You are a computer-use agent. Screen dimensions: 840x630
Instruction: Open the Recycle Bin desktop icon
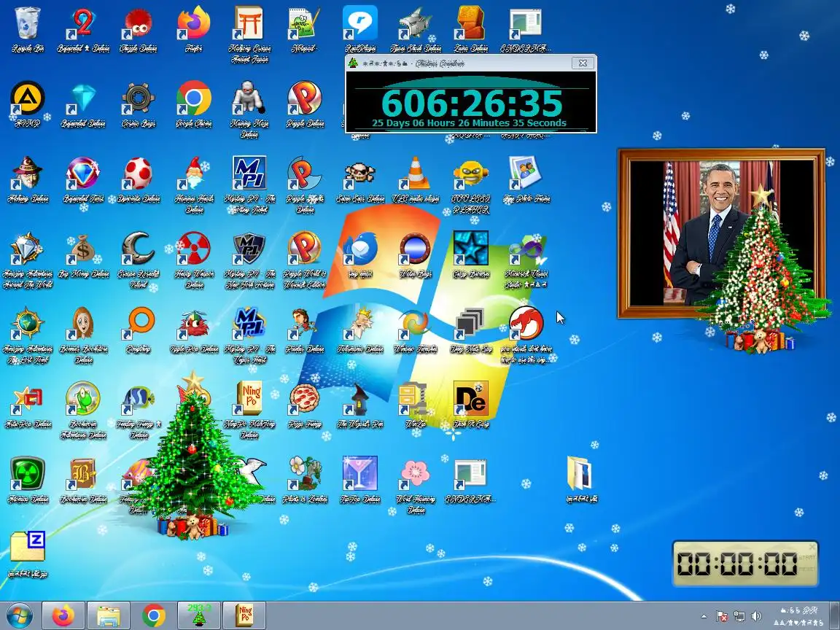(x=28, y=29)
